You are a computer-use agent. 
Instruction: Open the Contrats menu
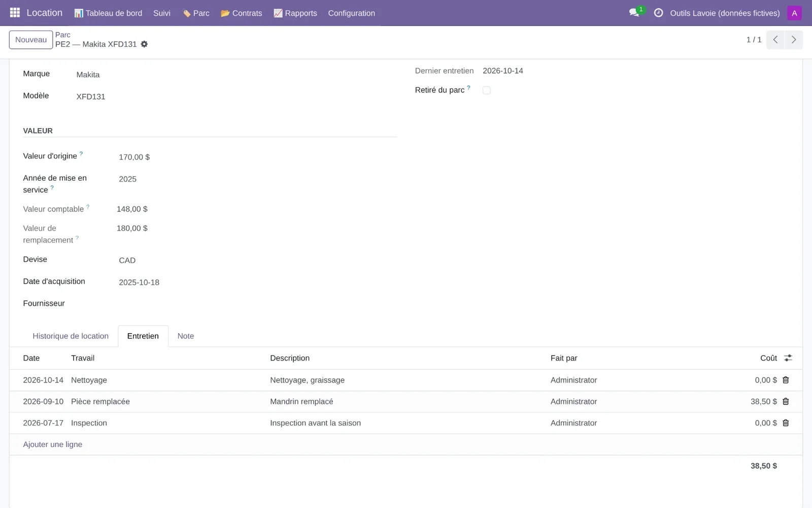point(242,13)
